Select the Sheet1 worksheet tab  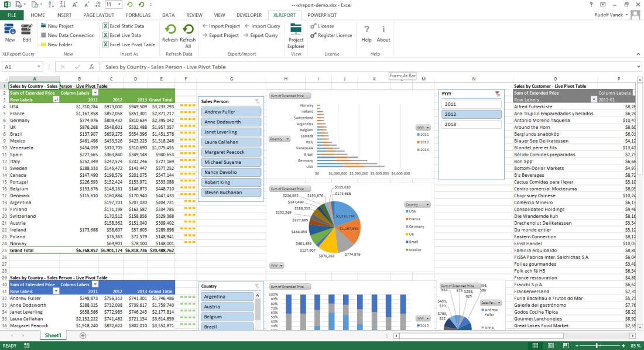tap(53, 335)
